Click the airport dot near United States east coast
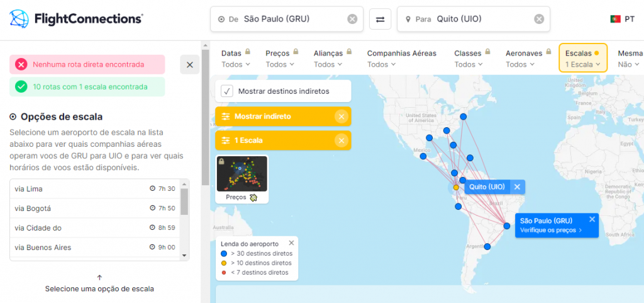The height and width of the screenshot is (303, 644). coord(464,117)
